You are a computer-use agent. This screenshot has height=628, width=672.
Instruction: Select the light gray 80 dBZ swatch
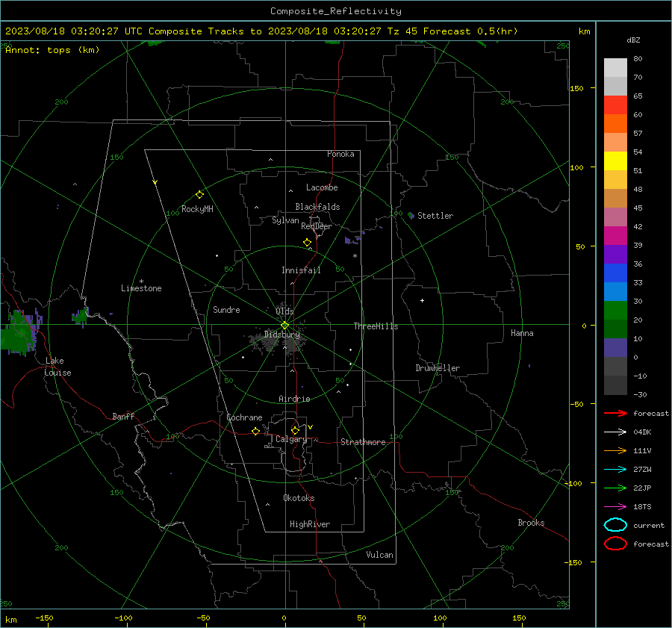tap(615, 67)
